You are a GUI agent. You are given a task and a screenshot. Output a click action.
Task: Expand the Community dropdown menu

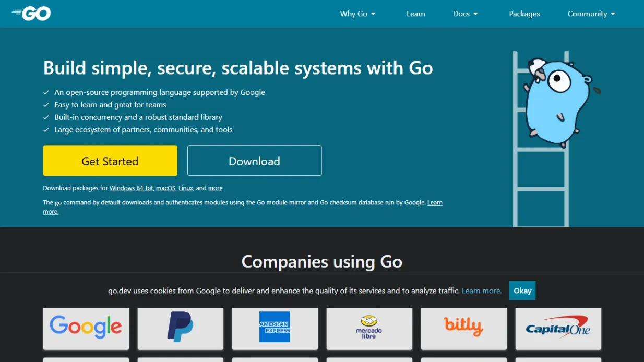591,14
